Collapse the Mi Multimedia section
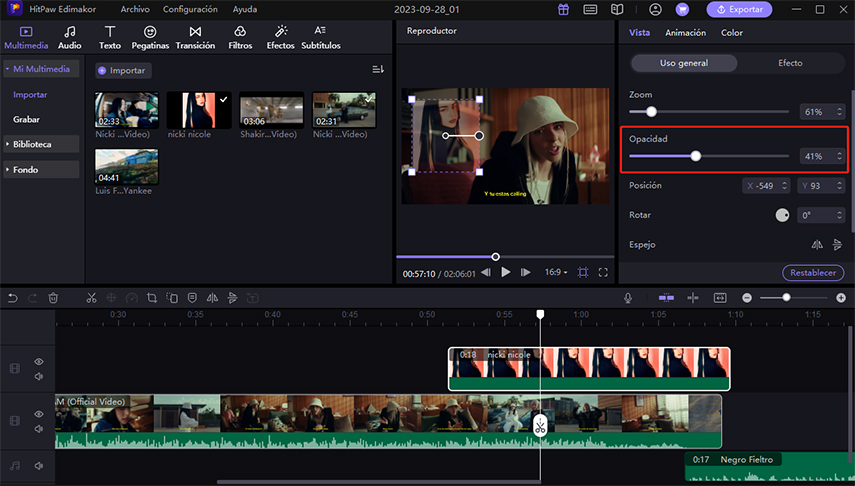Image resolution: width=855 pixels, height=486 pixels. 41,69
